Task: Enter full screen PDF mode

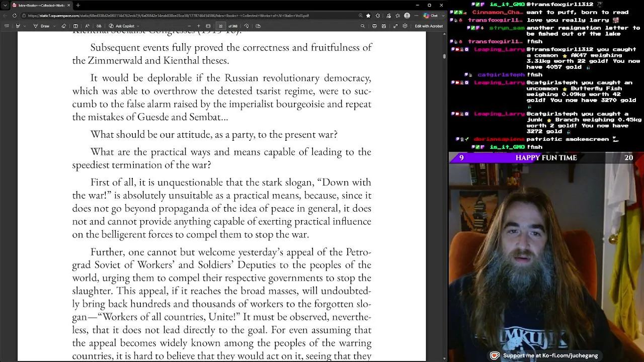Action: [x=395, y=26]
